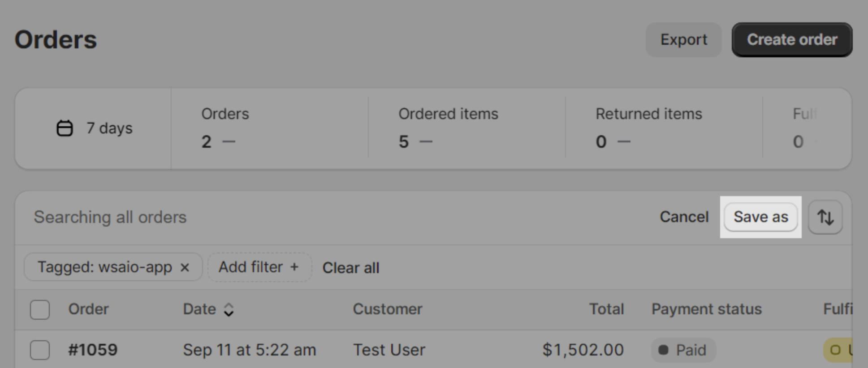868x368 pixels.
Task: Click the Export button
Action: [x=683, y=40]
